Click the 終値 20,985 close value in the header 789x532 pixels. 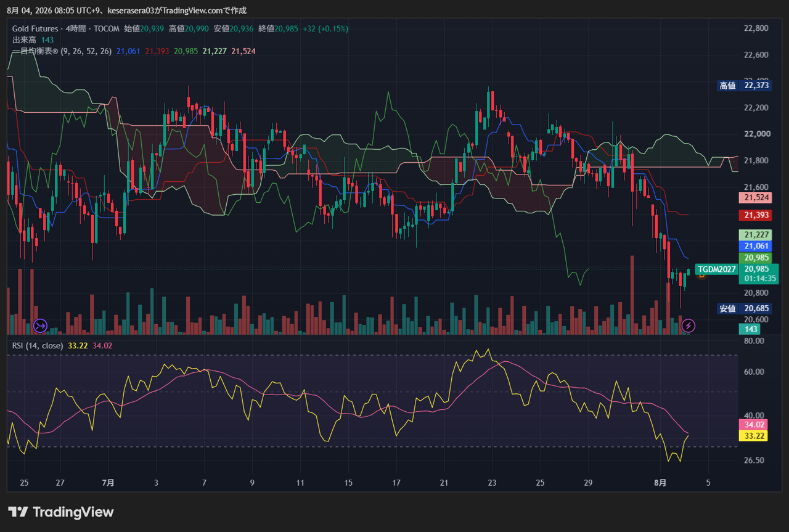[278, 28]
